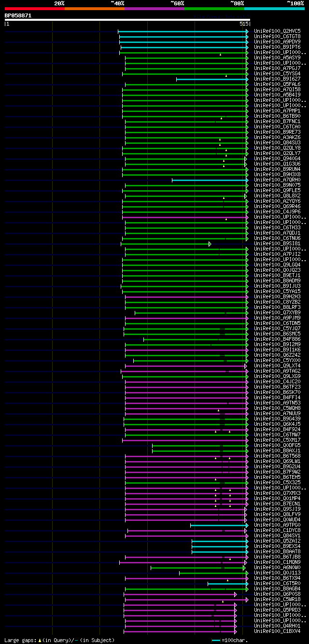309x644 pixels.
Task: Select the UniRef100_A5B4I9 label
Action: coord(277,95)
